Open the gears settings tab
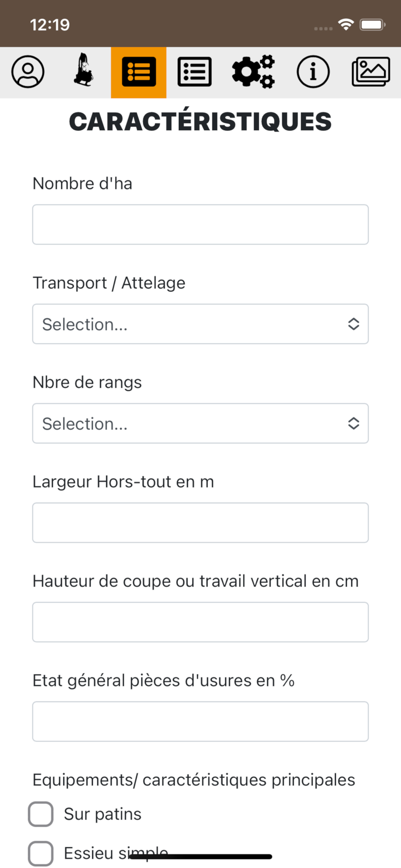 pos(253,72)
